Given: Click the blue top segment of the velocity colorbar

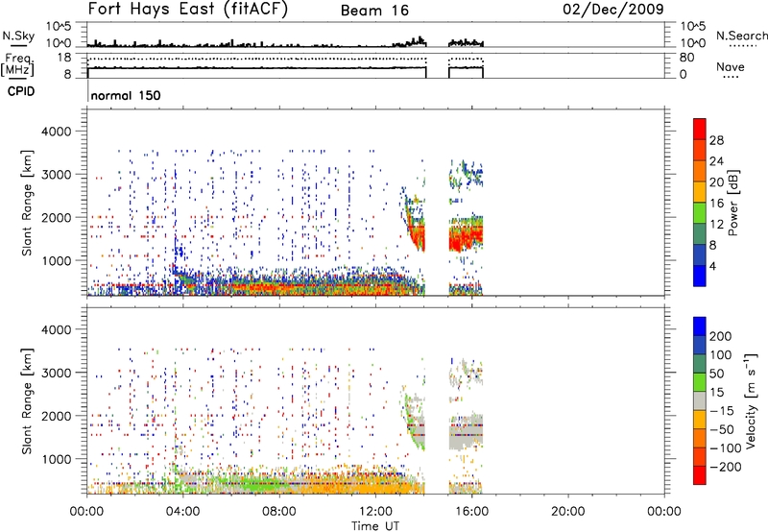Looking at the screenshot, I should 700,326.
